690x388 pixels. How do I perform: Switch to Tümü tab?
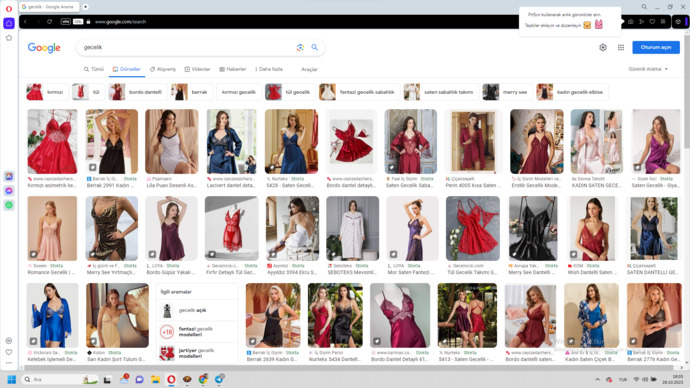click(x=94, y=69)
